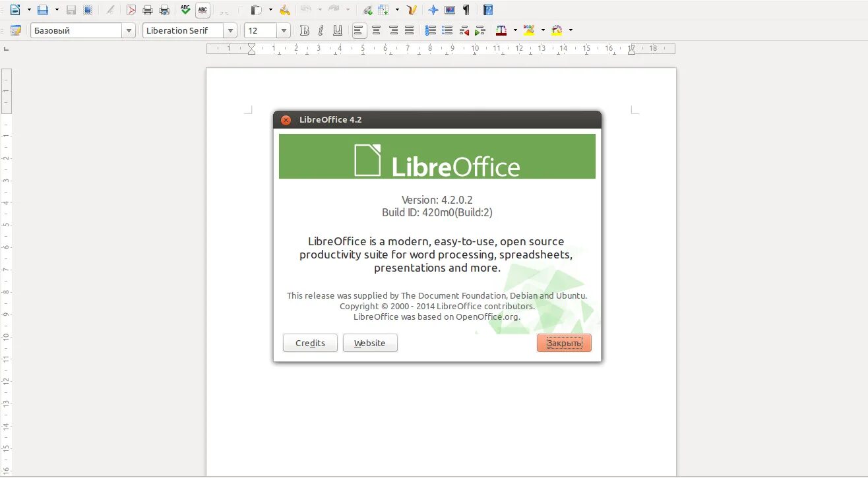The width and height of the screenshot is (868, 478).
Task: Show the Draw Functions toolbar
Action: pyautogui.click(x=412, y=10)
